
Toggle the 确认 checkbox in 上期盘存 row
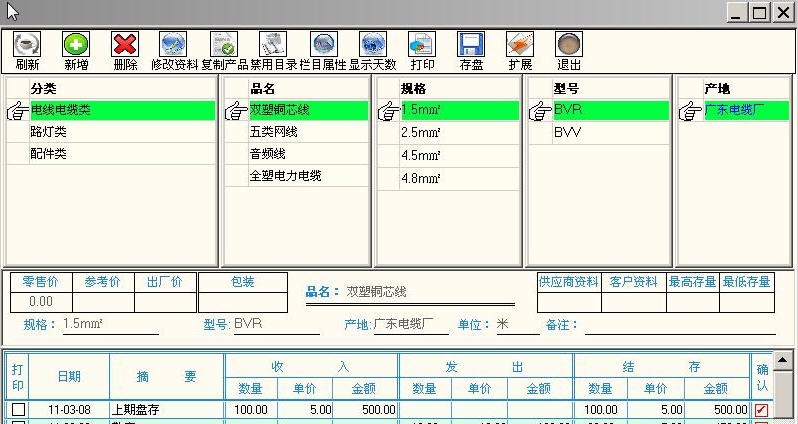tap(761, 410)
